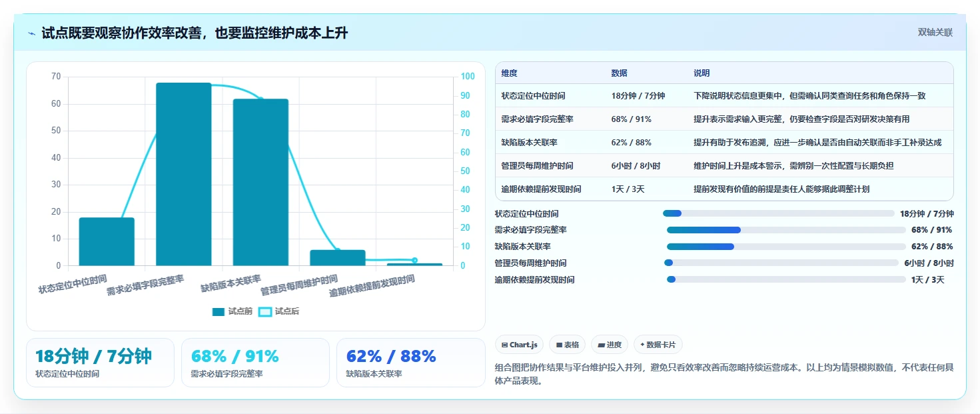Click progress bar for 状态定位中位时间

point(778,213)
